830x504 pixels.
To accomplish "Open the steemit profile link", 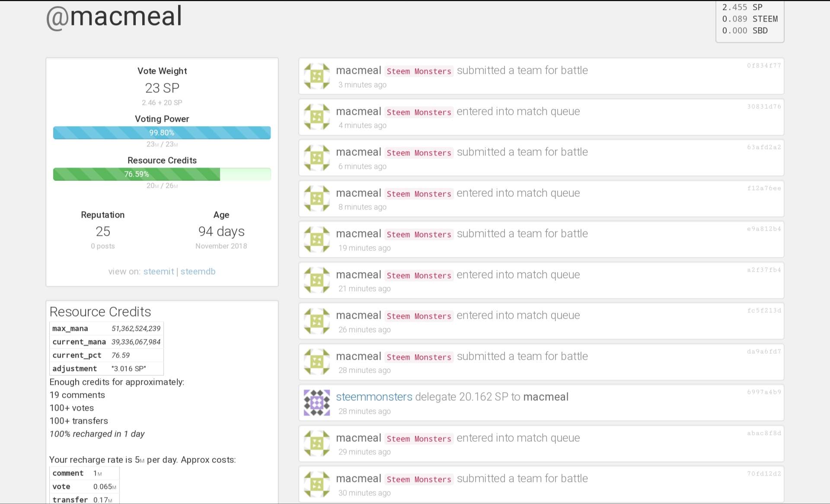I will point(158,272).
